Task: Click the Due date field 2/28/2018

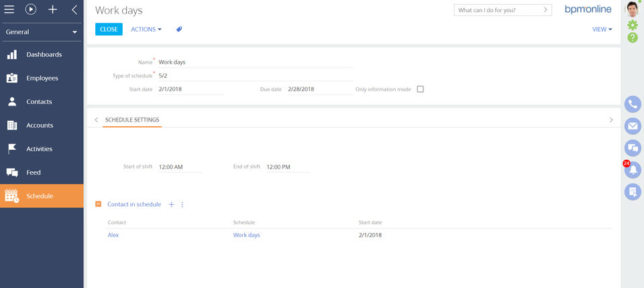Action: point(320,89)
